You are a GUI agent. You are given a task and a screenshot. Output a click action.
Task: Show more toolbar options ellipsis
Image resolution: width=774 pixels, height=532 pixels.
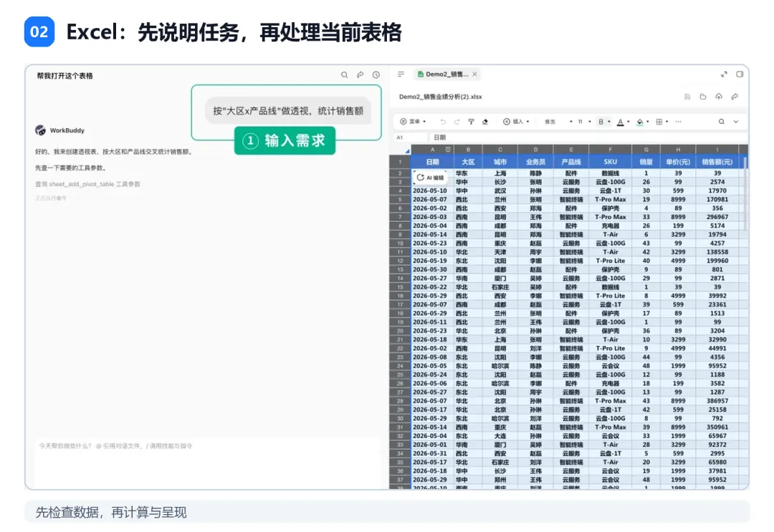click(x=678, y=122)
